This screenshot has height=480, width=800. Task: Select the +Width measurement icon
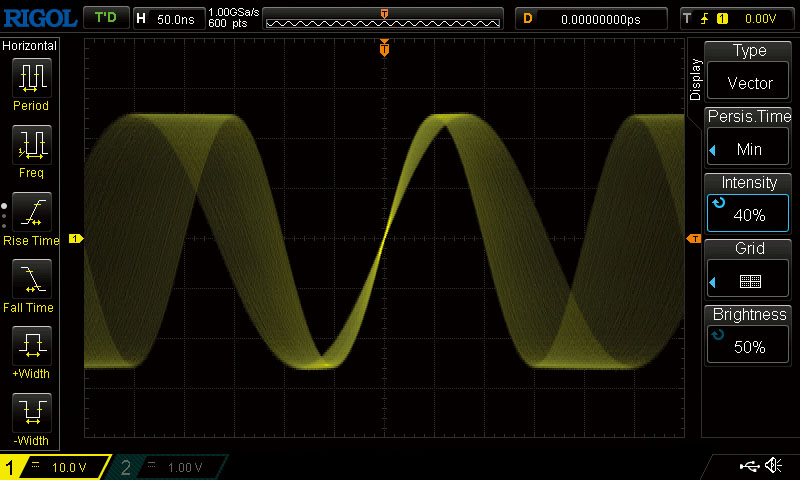coord(31,345)
